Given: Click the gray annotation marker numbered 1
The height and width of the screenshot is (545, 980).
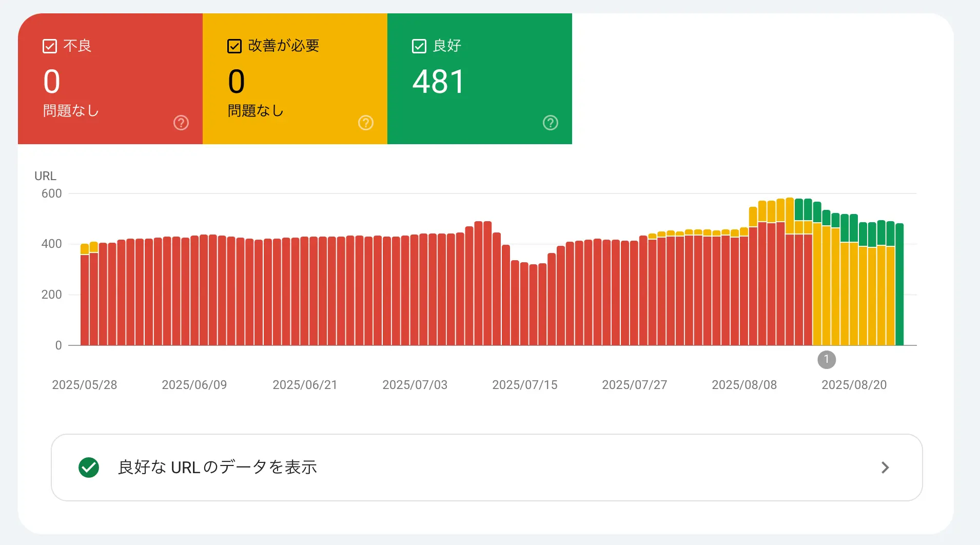Looking at the screenshot, I should [x=826, y=360].
